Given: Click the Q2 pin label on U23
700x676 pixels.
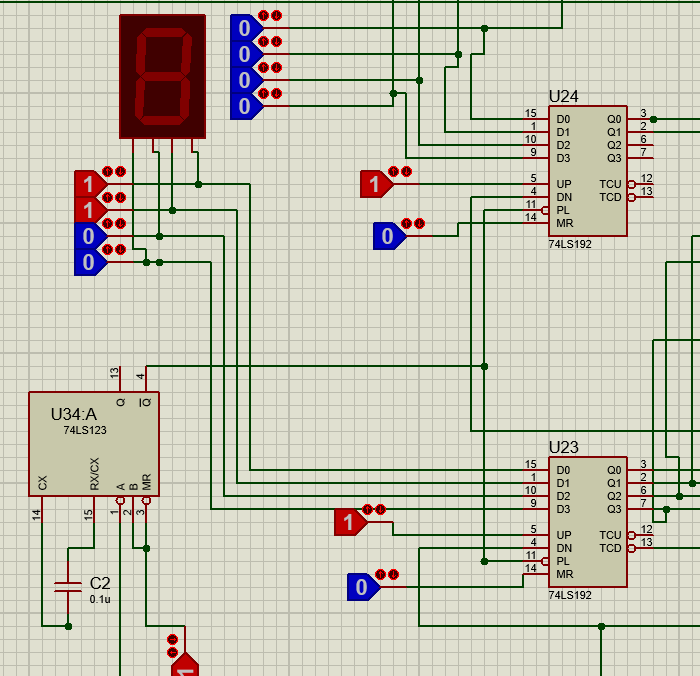Looking at the screenshot, I should [x=614, y=496].
